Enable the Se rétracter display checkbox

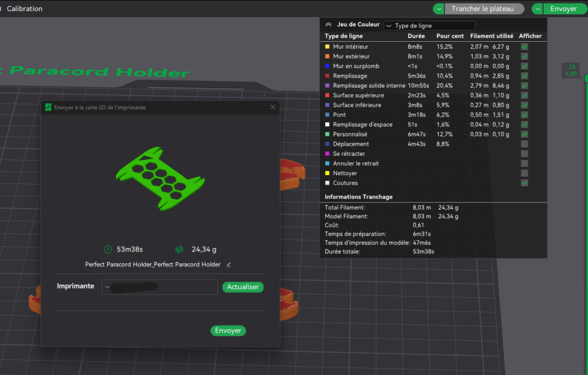point(524,154)
